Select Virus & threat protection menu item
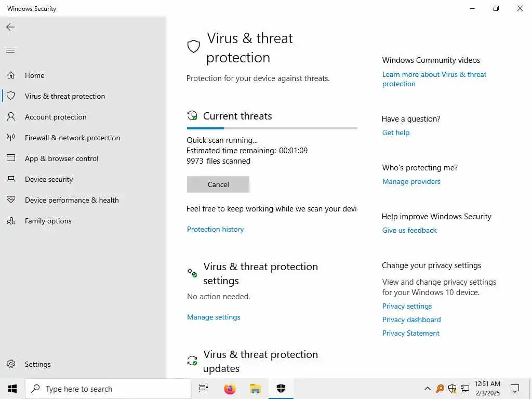This screenshot has width=532, height=399. tap(65, 96)
